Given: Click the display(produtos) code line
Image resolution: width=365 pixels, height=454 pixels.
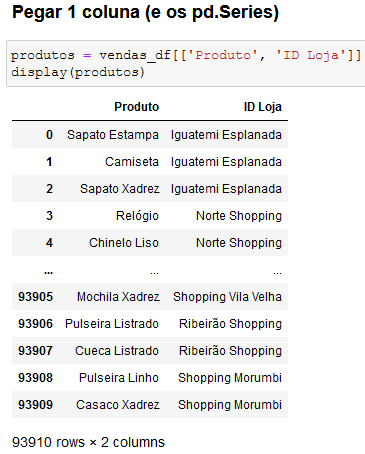Looking at the screenshot, I should click(78, 72).
